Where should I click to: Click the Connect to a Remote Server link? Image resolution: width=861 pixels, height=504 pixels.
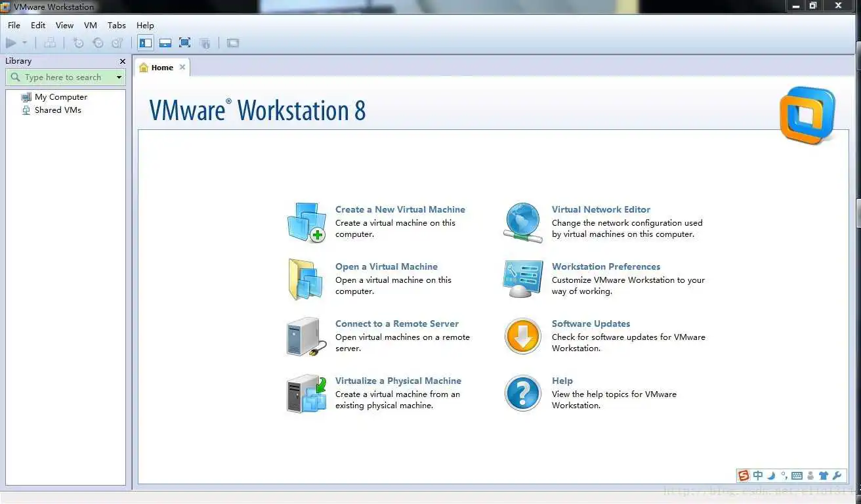click(397, 324)
